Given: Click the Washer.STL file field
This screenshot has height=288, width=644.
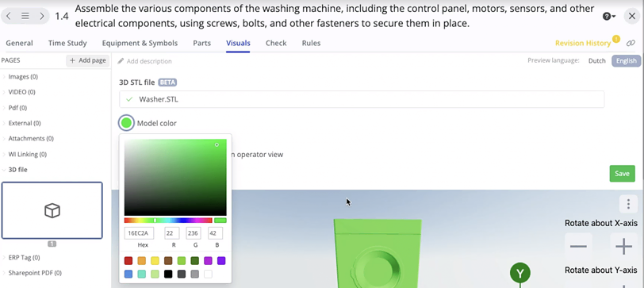Looking at the screenshot, I should (x=362, y=99).
